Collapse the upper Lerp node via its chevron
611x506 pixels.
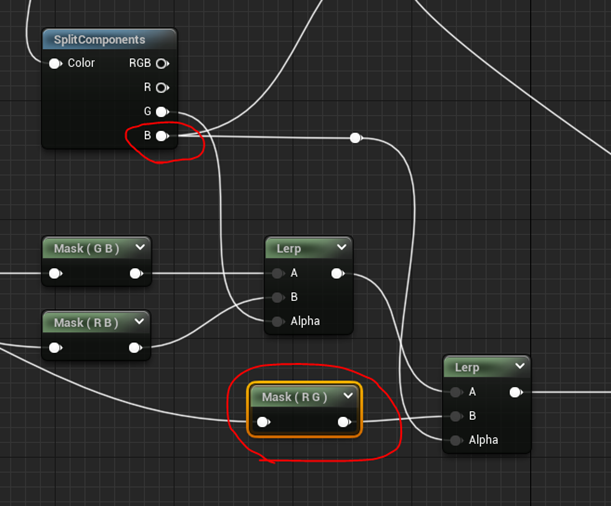pyautogui.click(x=342, y=247)
